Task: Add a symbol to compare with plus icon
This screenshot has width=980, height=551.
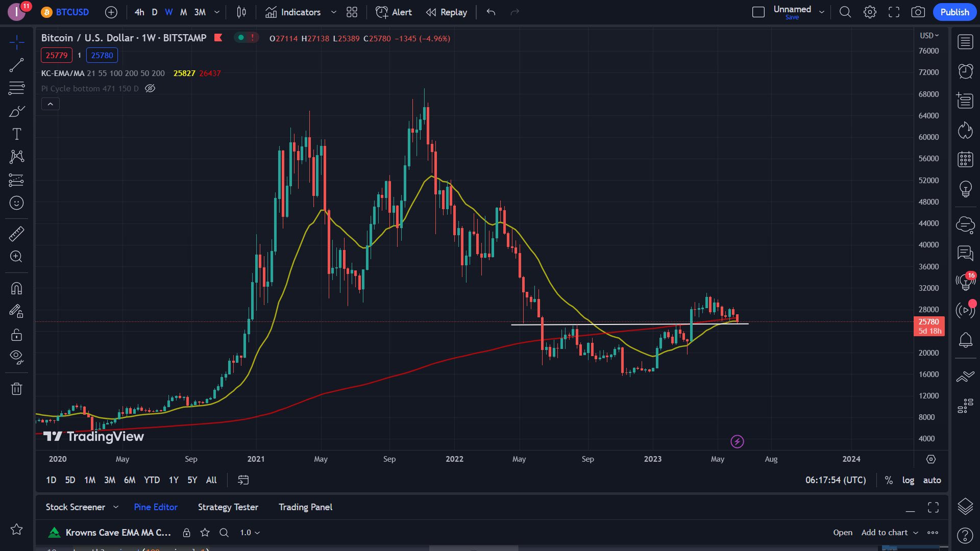Action: [x=111, y=12]
